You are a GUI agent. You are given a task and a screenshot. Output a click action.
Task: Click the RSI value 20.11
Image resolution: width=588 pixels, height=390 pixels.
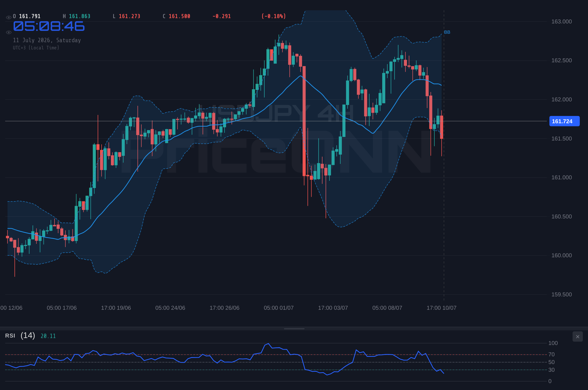(48, 336)
